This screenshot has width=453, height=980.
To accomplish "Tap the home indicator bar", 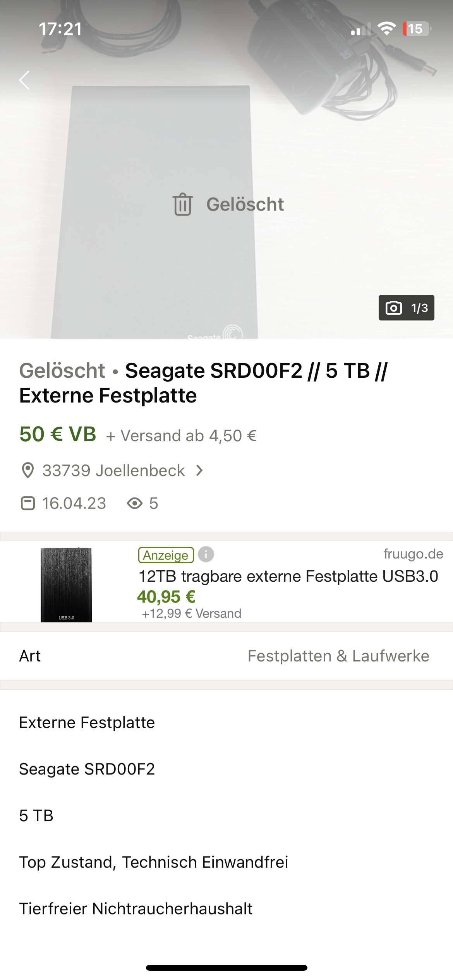I will click(226, 968).
